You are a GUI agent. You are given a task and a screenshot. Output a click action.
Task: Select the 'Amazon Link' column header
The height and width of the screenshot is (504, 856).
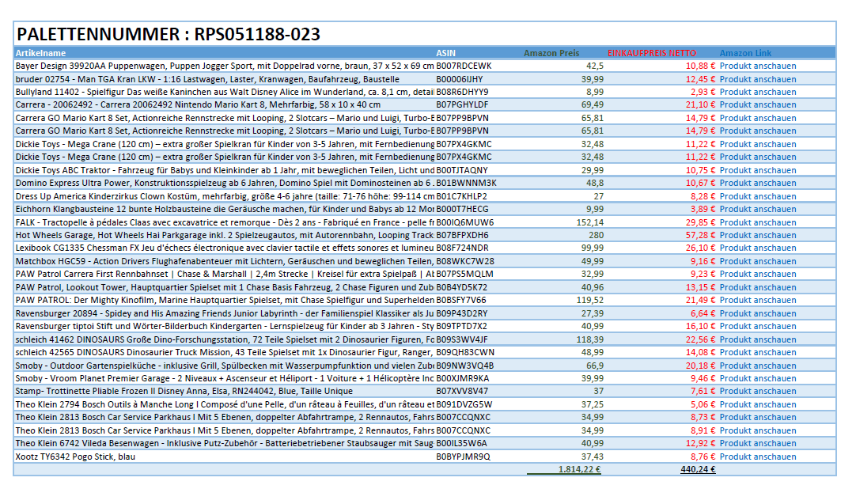(745, 53)
